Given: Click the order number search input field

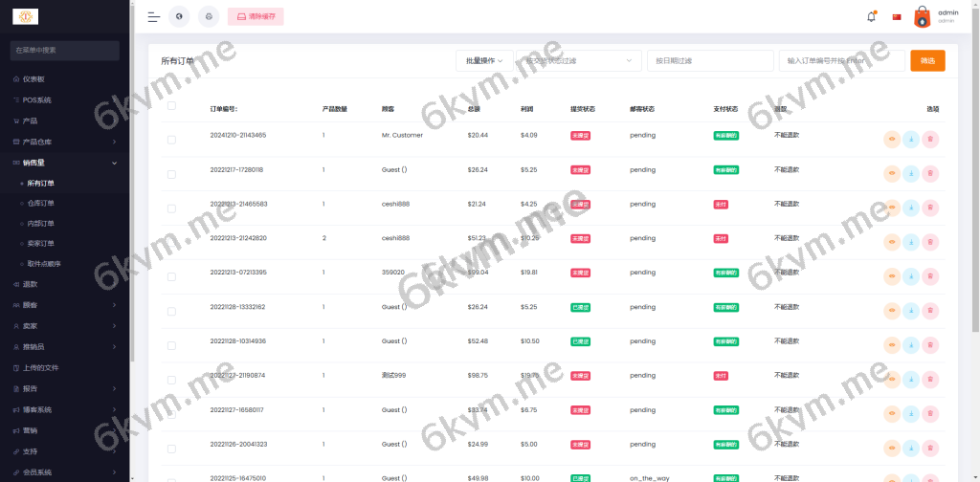Looking at the screenshot, I should [x=841, y=60].
